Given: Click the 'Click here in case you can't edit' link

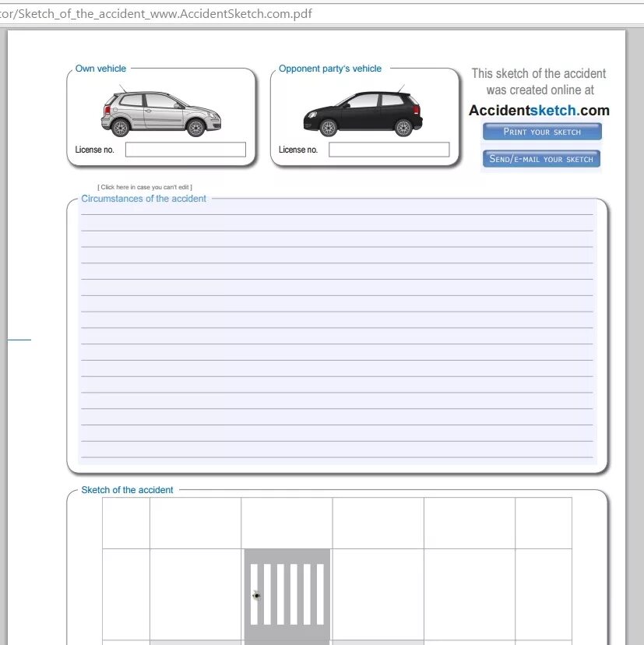Looking at the screenshot, I should tap(145, 187).
